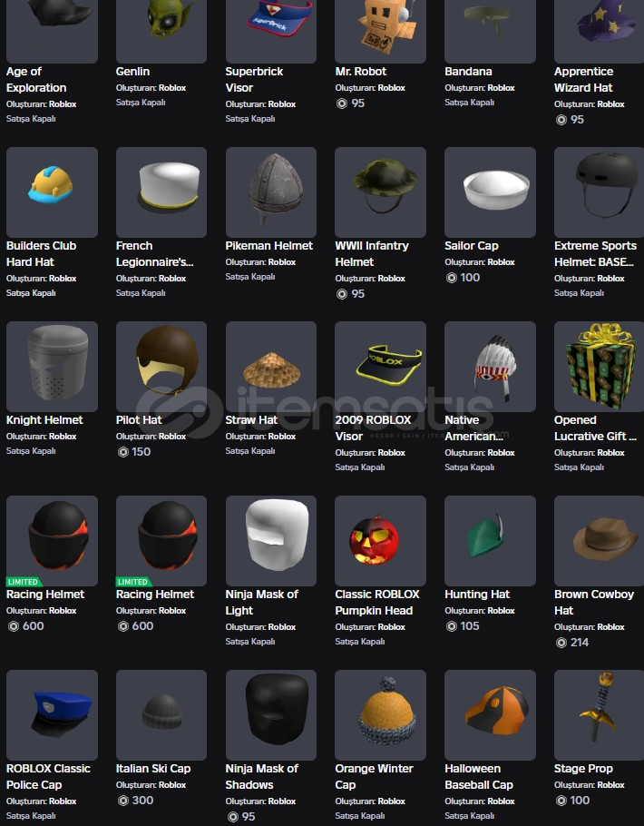Open Roblox creator link under Pikeman Helmet

click(x=282, y=262)
